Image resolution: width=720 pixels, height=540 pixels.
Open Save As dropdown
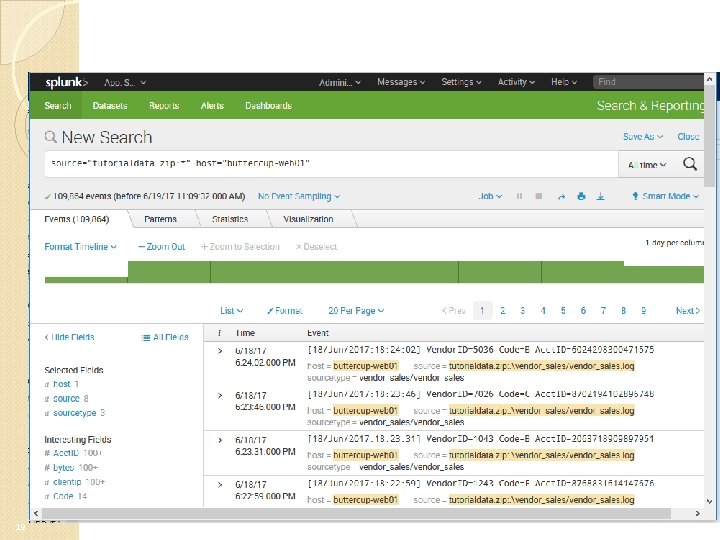coord(643,137)
